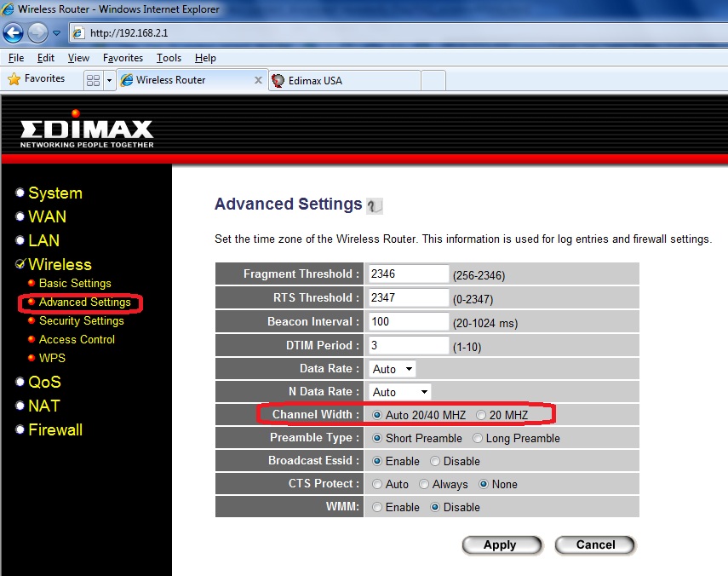Open Wireless Advanced Settings
The image size is (728, 576).
point(84,302)
